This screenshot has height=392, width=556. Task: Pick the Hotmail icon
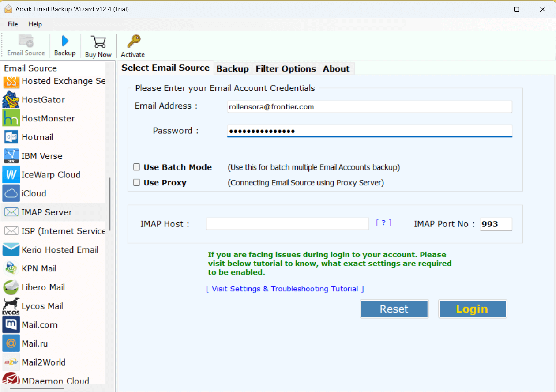coord(11,137)
